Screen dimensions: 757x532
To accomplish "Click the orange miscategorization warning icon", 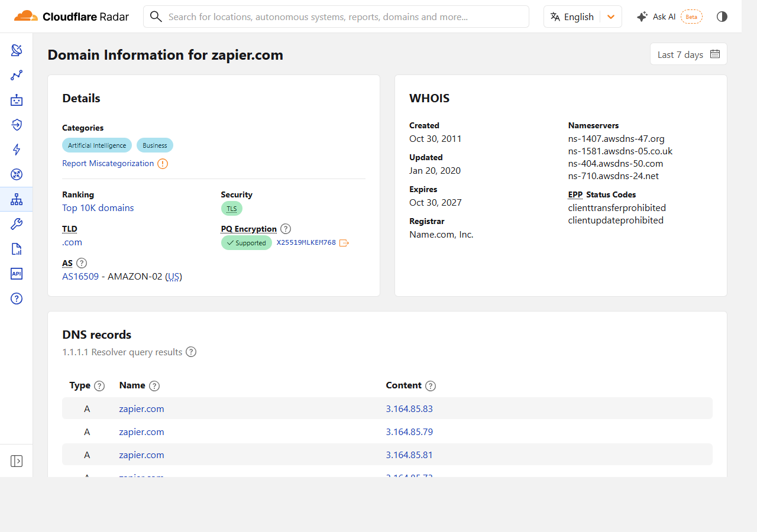I will pyautogui.click(x=163, y=164).
